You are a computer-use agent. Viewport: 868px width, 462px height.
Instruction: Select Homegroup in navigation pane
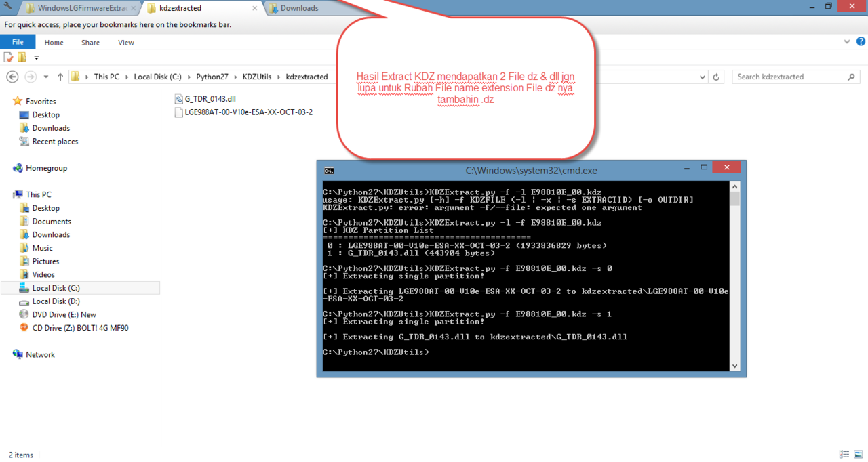pos(46,168)
